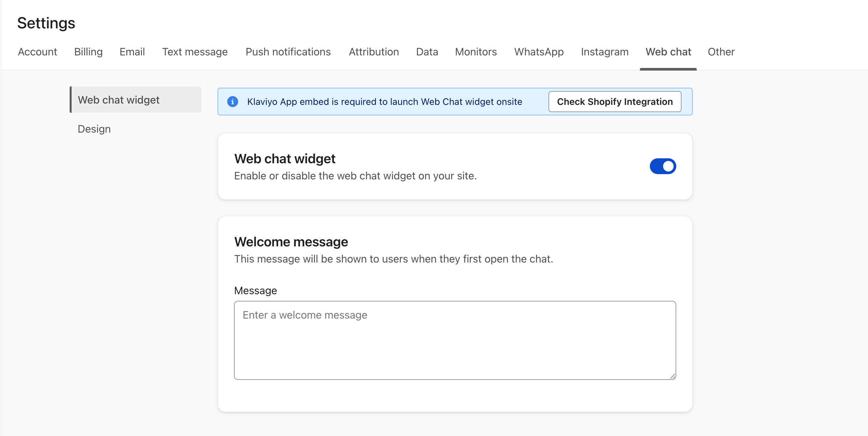Switch to the Billing tab
868x436 pixels.
tap(88, 52)
